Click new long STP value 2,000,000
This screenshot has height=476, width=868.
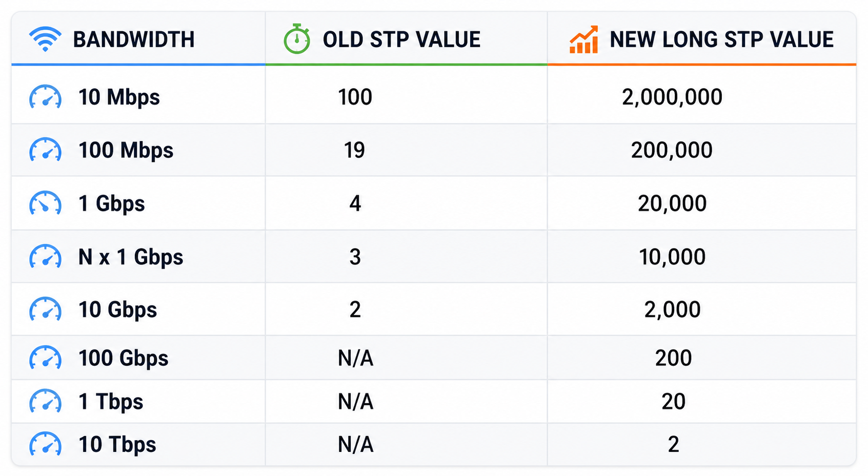[672, 97]
